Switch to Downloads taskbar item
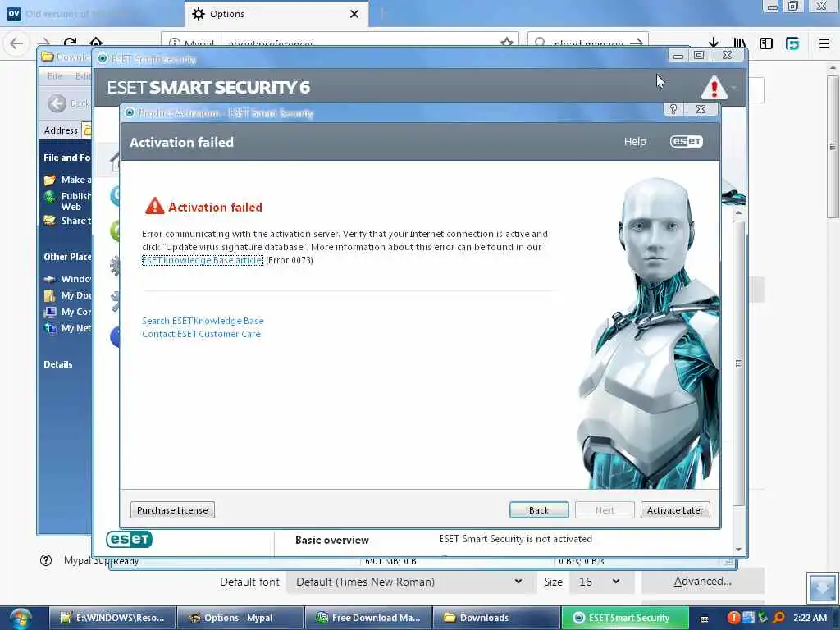 pos(495,618)
